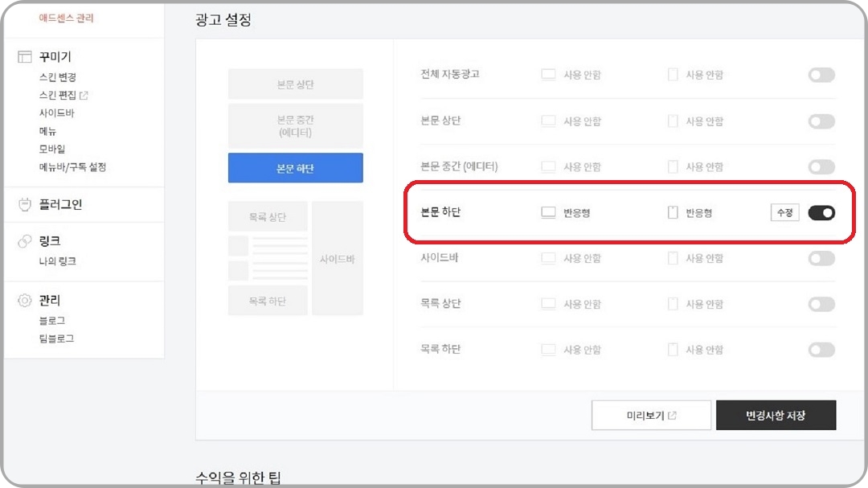
Task: Check the PC 사용 안함 box for 본문 상단
Action: point(547,121)
